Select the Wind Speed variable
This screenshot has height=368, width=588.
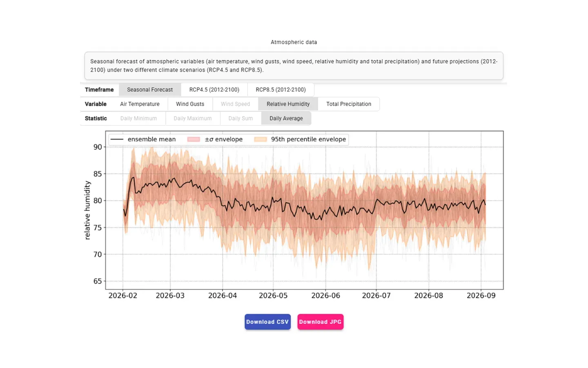tap(236, 104)
